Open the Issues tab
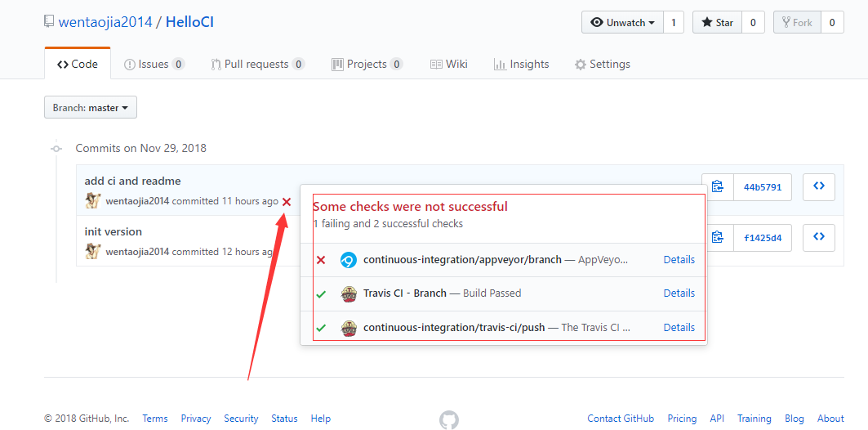This screenshot has width=868, height=430. (x=154, y=65)
